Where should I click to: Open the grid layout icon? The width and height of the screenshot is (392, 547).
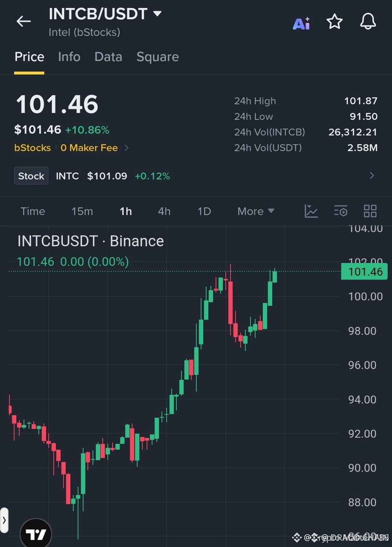[370, 211]
